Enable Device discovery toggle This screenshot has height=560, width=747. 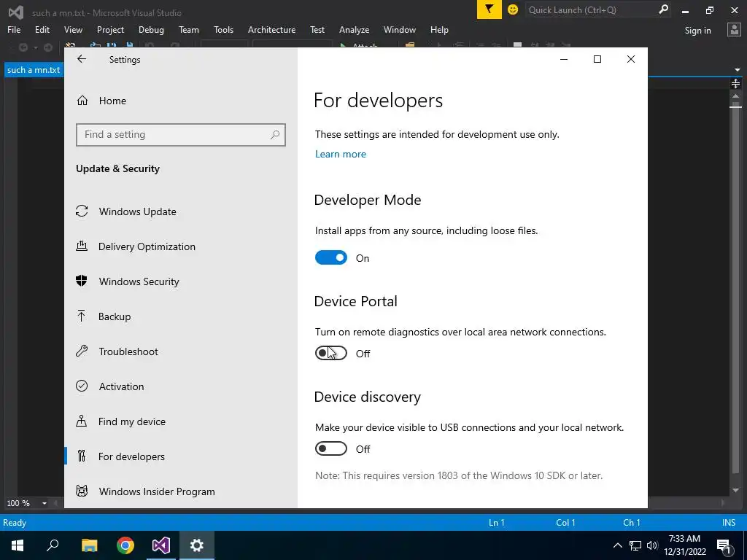coord(331,448)
